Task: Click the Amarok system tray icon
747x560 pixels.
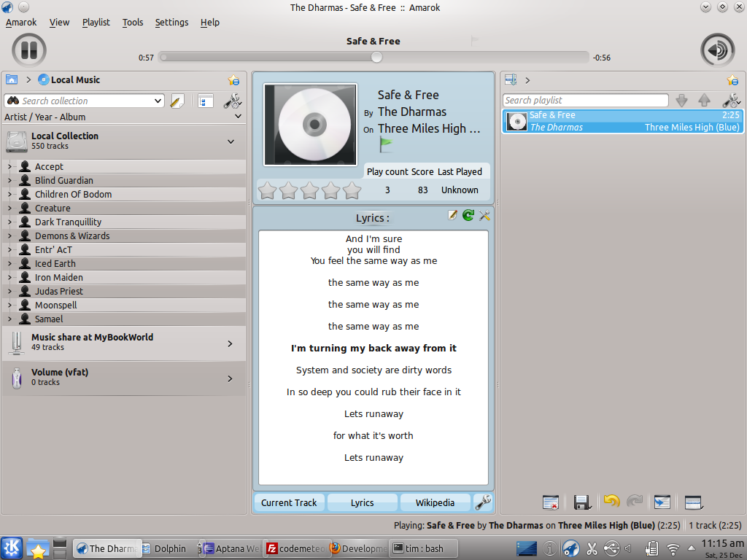Action: pyautogui.click(x=570, y=548)
